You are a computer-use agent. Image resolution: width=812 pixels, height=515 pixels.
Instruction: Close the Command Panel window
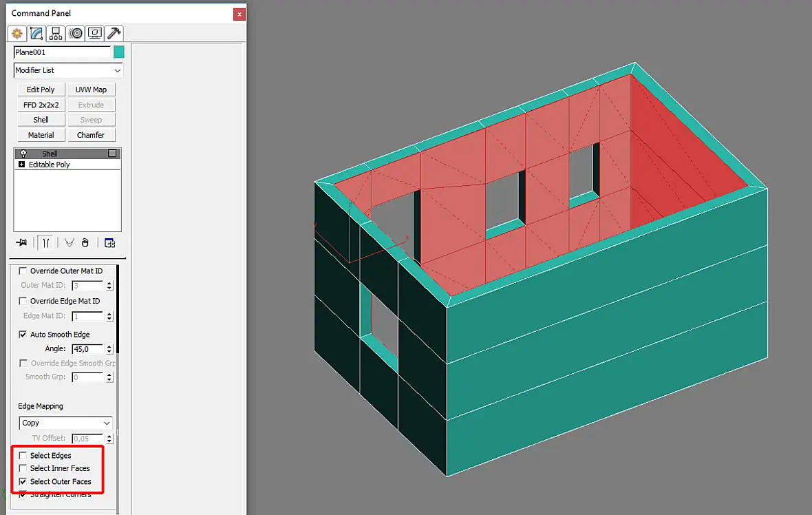tap(239, 14)
